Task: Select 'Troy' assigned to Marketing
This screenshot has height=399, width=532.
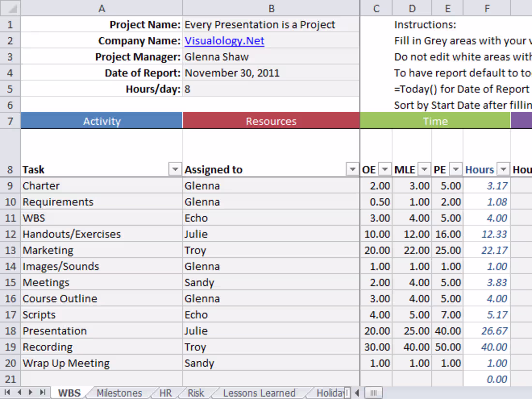Action: coord(271,250)
